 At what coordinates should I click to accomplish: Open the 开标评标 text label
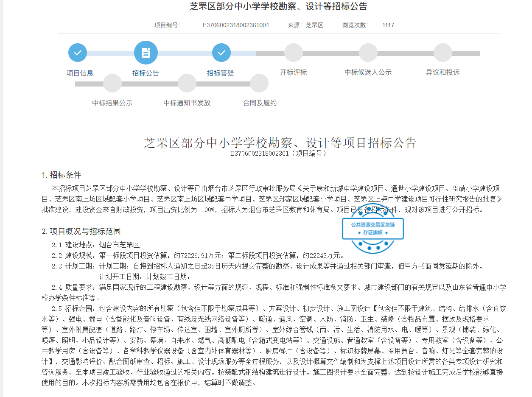[293, 73]
